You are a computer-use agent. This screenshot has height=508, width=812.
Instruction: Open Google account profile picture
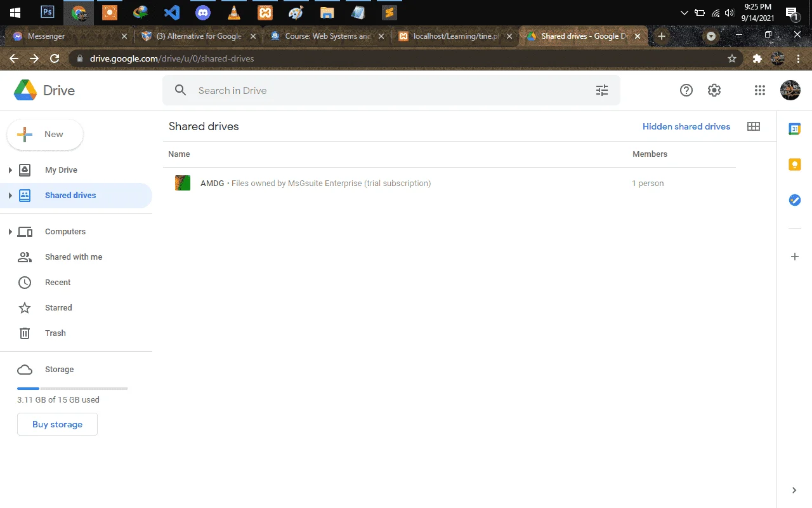(x=790, y=90)
